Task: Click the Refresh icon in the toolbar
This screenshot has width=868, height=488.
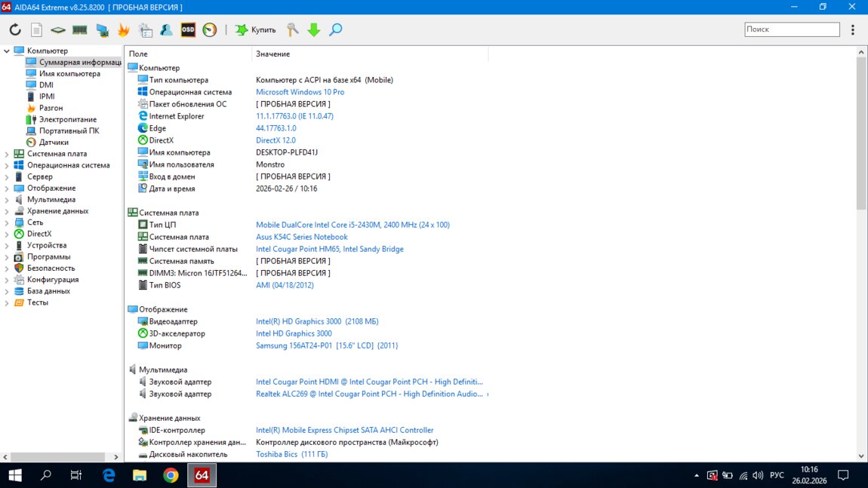Action: 15,30
